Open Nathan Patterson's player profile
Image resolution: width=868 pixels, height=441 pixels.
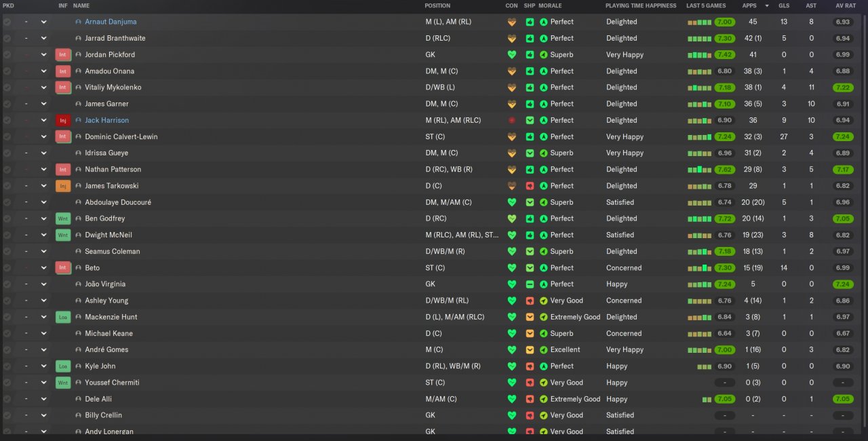(113, 169)
